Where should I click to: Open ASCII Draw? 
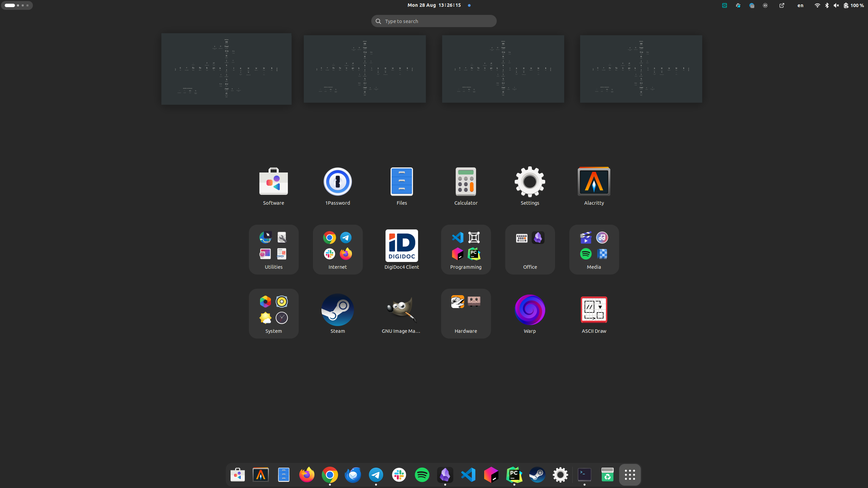[x=594, y=313]
